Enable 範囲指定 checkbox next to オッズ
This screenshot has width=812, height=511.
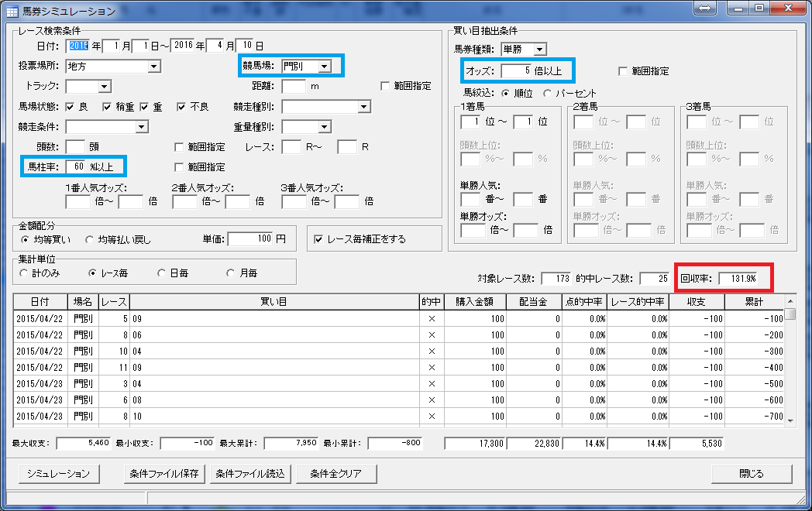623,71
